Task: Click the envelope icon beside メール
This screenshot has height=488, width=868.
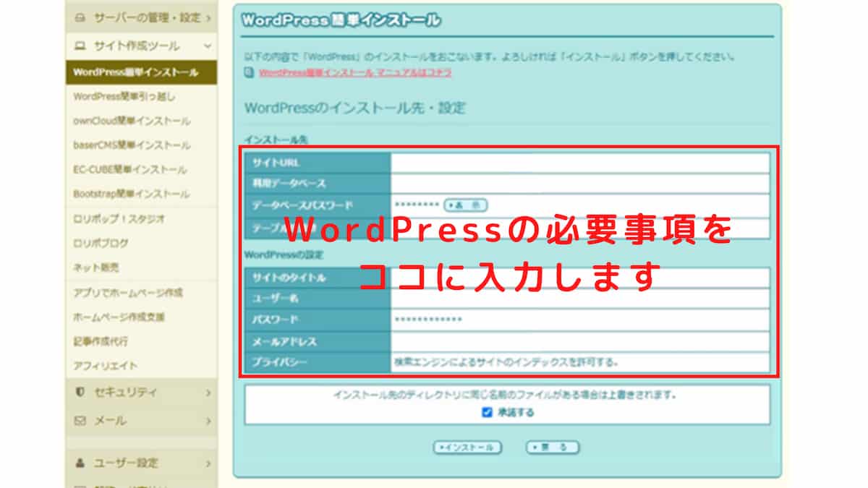Action: pyautogui.click(x=80, y=420)
